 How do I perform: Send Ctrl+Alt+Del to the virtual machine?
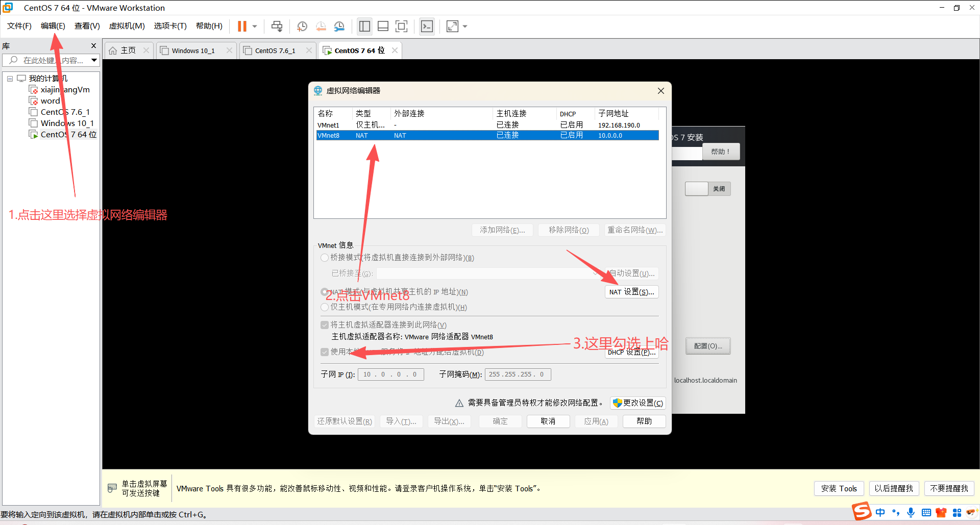pyautogui.click(x=277, y=26)
